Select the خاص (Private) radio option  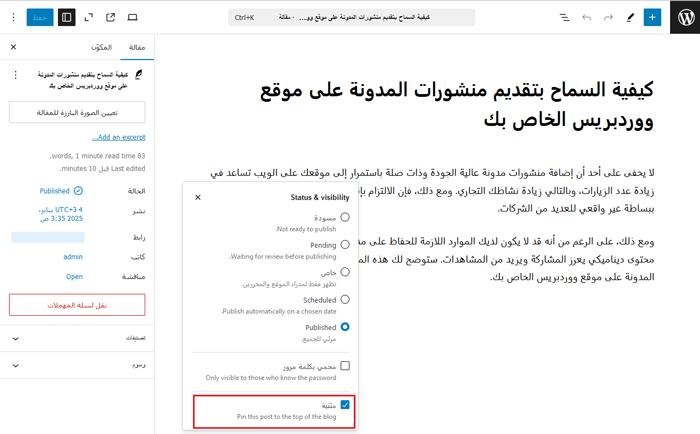(345, 272)
